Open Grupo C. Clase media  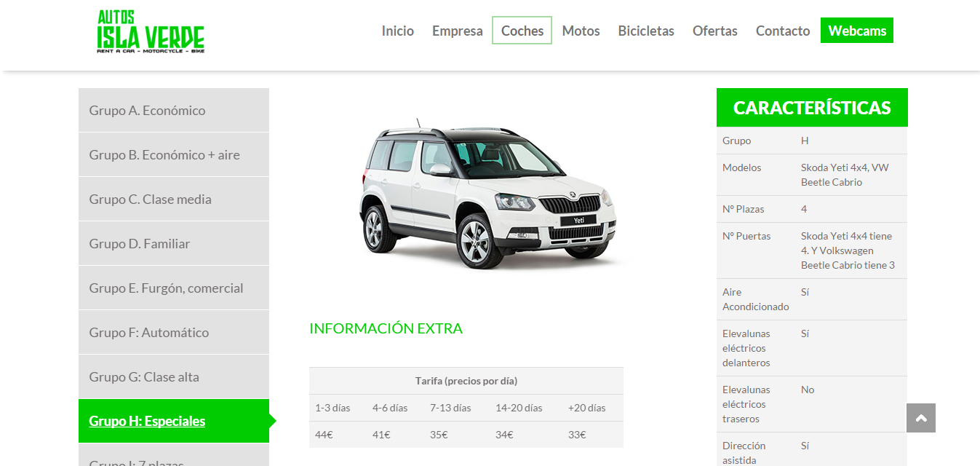pos(174,199)
